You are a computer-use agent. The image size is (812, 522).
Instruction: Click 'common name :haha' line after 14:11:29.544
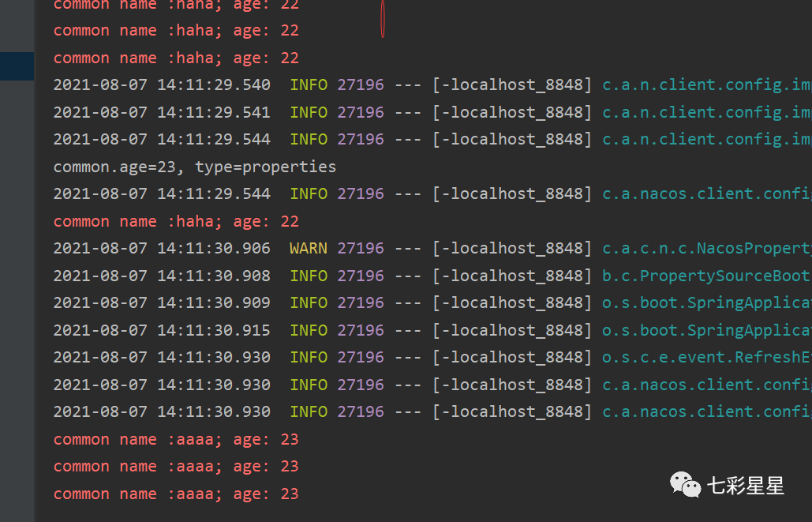click(x=176, y=221)
